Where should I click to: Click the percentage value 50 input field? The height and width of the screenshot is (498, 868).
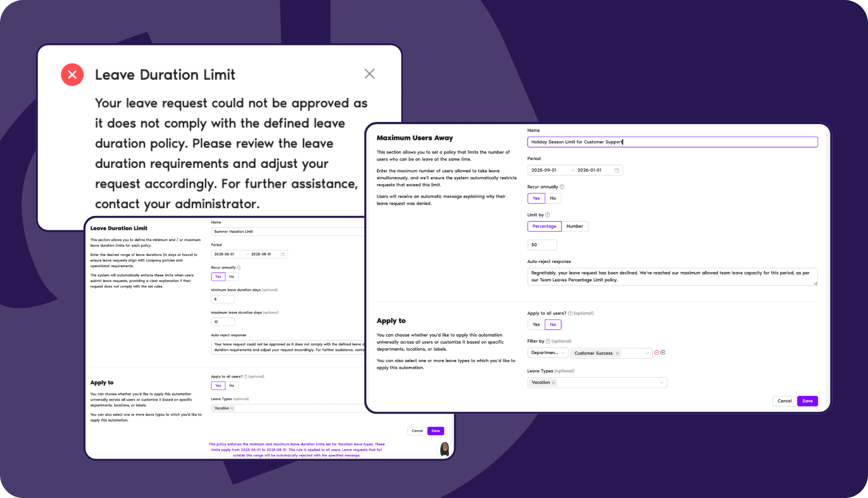[x=541, y=245]
